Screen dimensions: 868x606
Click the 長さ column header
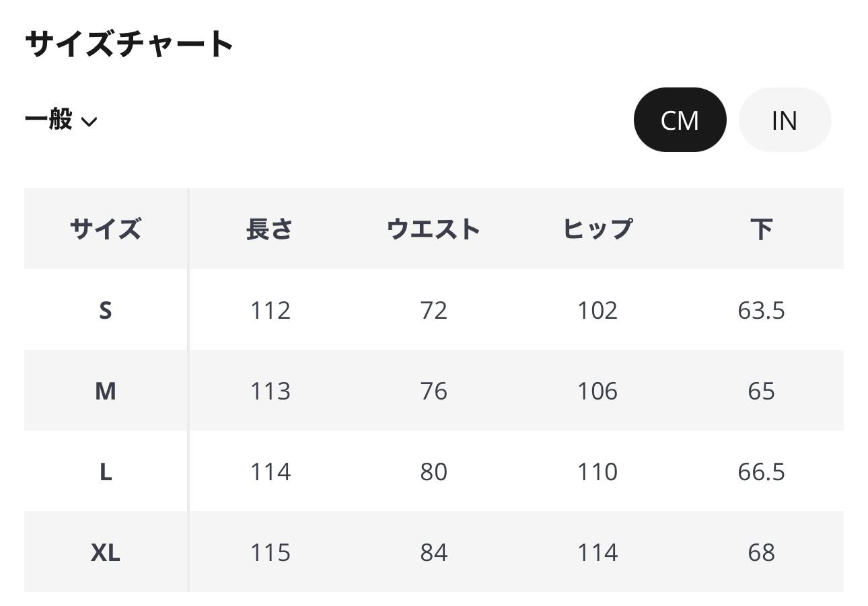pyautogui.click(x=270, y=229)
